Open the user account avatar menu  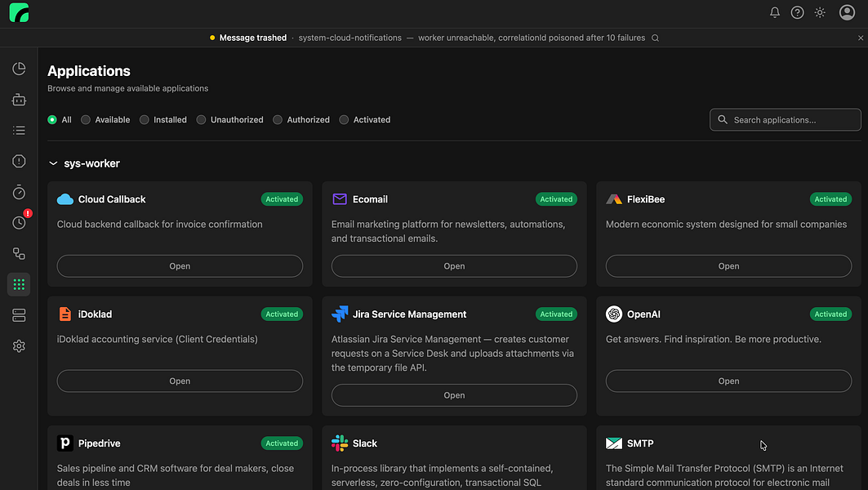[847, 12]
